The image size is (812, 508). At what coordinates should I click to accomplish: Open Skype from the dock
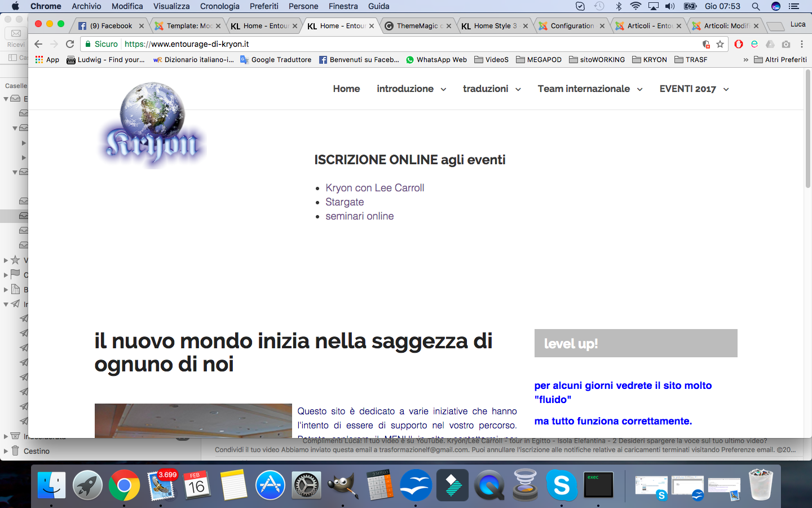[x=562, y=485]
